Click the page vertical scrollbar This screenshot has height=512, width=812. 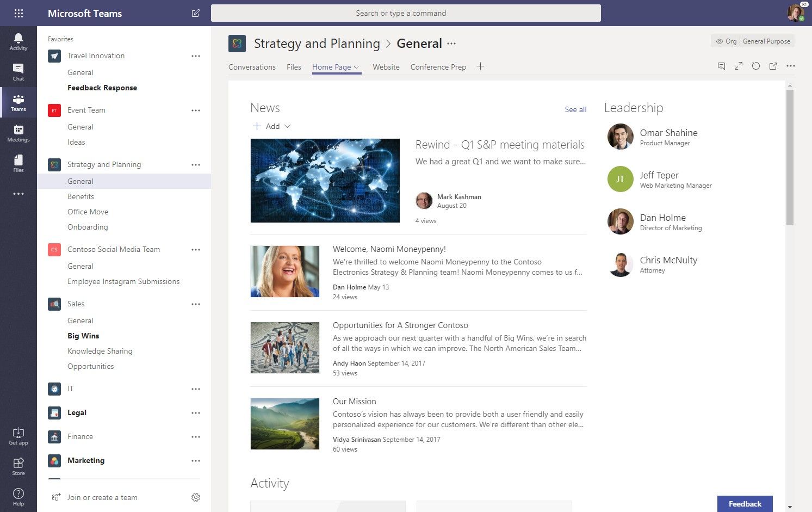(x=790, y=157)
